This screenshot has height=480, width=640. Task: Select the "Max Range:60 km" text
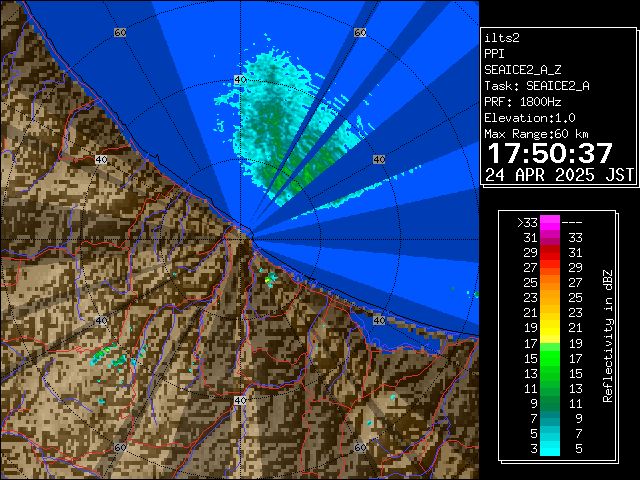[536, 134]
